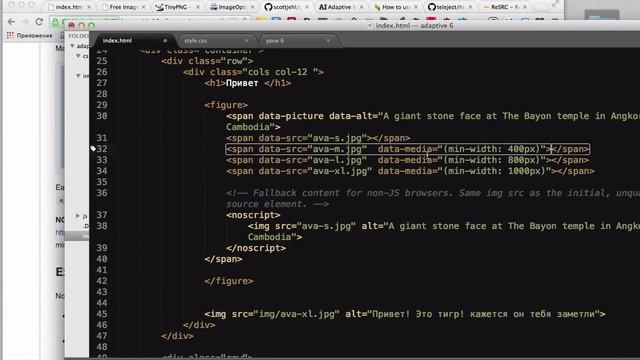Viewport: 640px width, 360px height.
Task: Click the closing span tag on line 40
Action: (223, 259)
